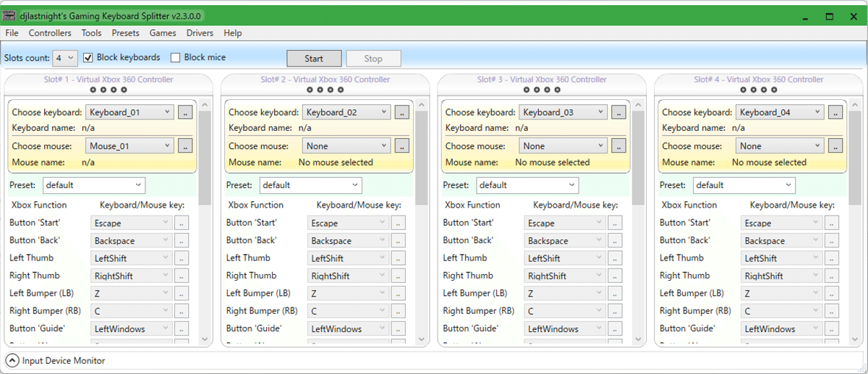Click Slot 1 keyboard detect '..' button
The image size is (868, 374).
coord(184,112)
